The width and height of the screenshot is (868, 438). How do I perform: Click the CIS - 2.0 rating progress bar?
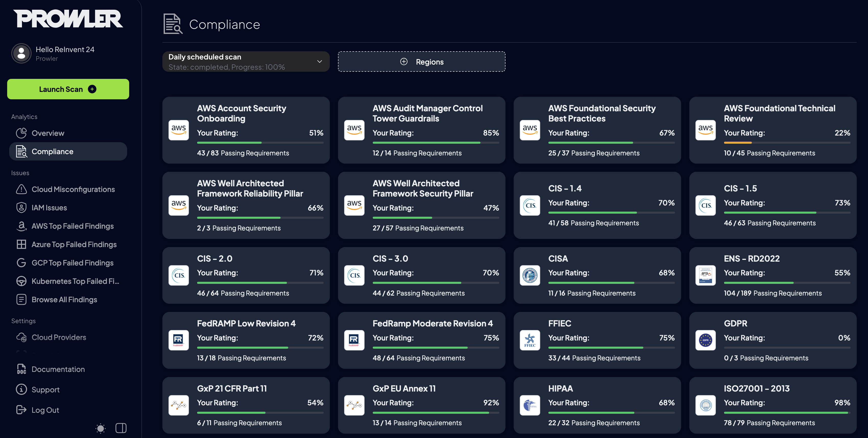point(260,283)
